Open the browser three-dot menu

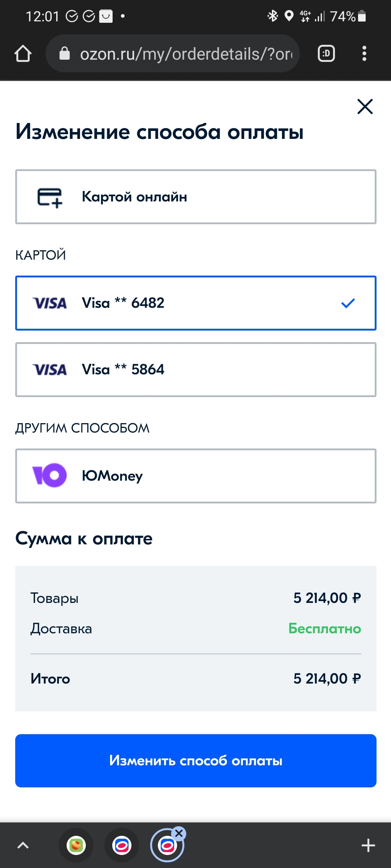tap(364, 54)
